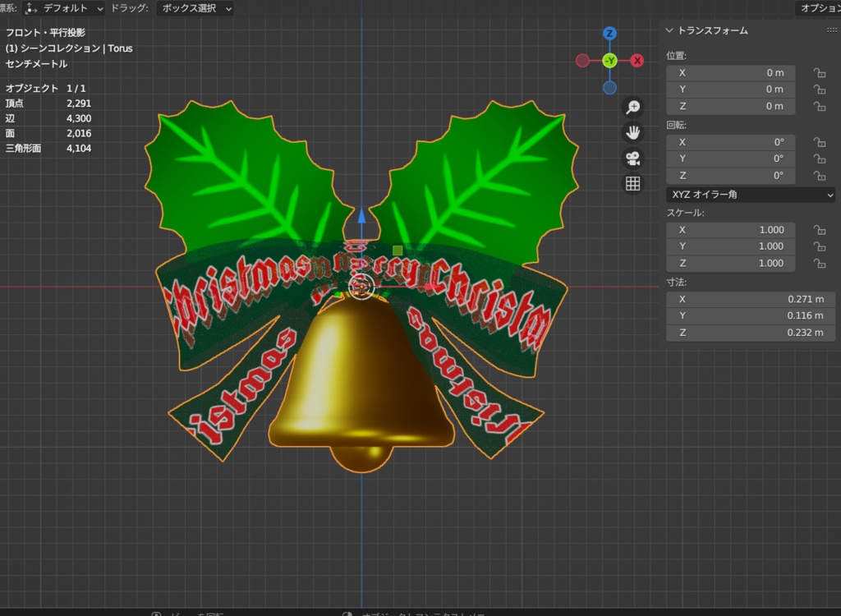
Task: Click the スケール Y field
Action: pos(730,246)
